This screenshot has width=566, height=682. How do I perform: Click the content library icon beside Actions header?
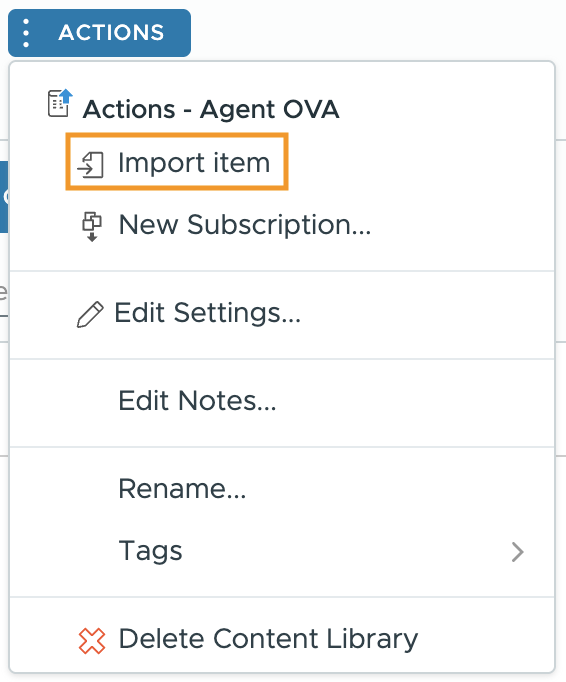click(60, 103)
